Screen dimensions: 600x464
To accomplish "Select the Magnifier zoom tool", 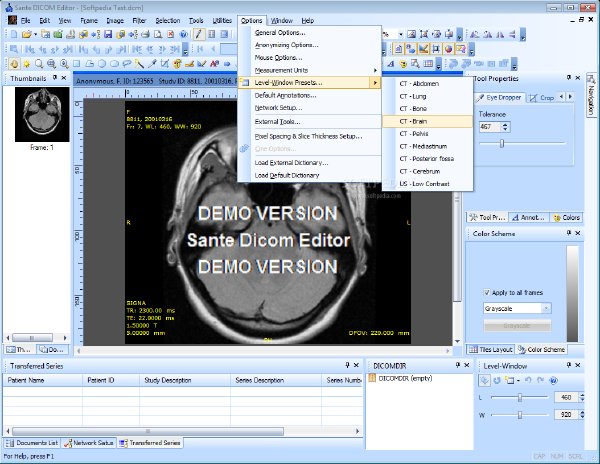I will click(x=39, y=64).
